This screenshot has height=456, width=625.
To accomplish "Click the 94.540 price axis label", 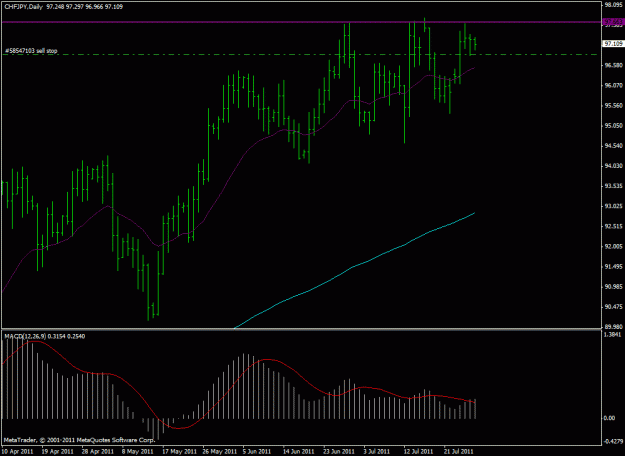I will 613,145.
